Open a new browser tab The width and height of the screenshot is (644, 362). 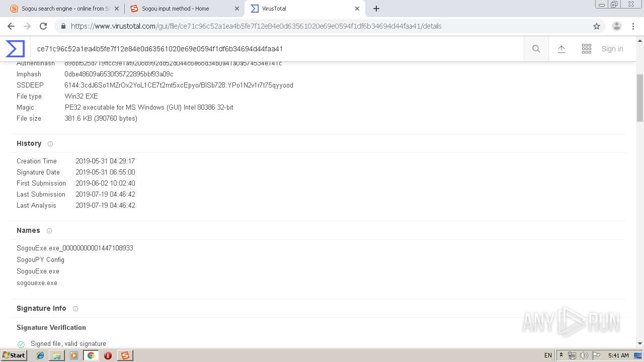tap(376, 9)
